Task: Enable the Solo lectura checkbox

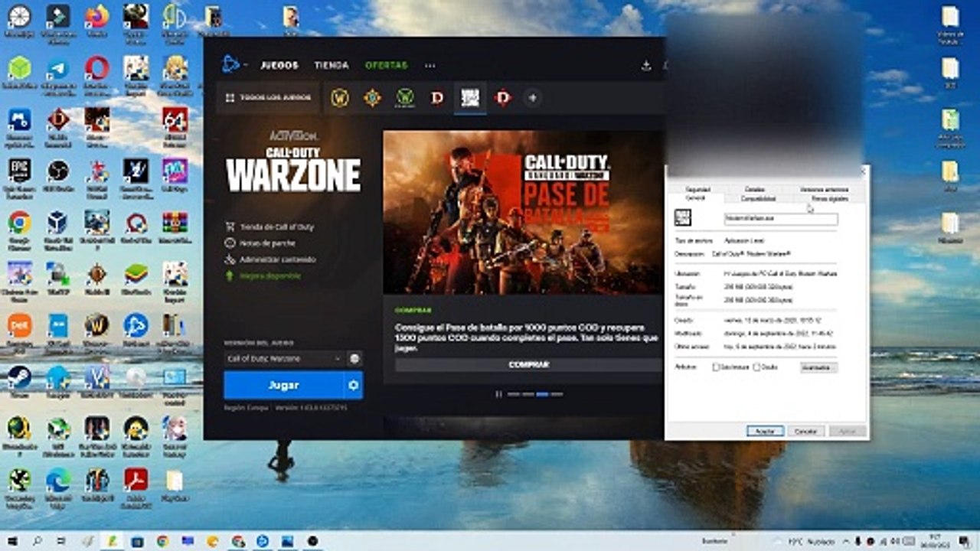Action: [x=716, y=367]
